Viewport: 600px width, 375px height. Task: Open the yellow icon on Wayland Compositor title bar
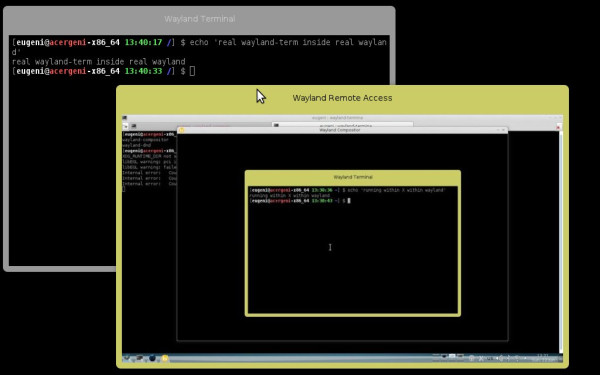pos(182,130)
